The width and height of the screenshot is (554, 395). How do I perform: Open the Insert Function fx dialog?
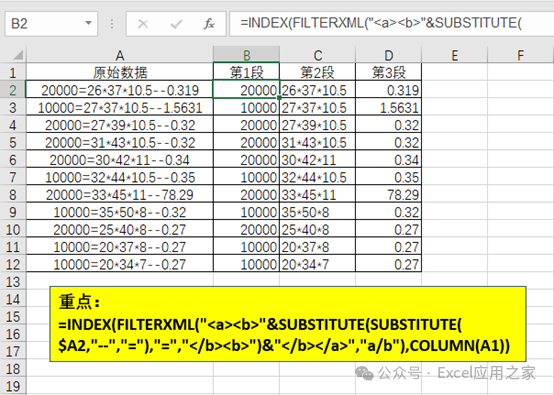click(x=209, y=24)
